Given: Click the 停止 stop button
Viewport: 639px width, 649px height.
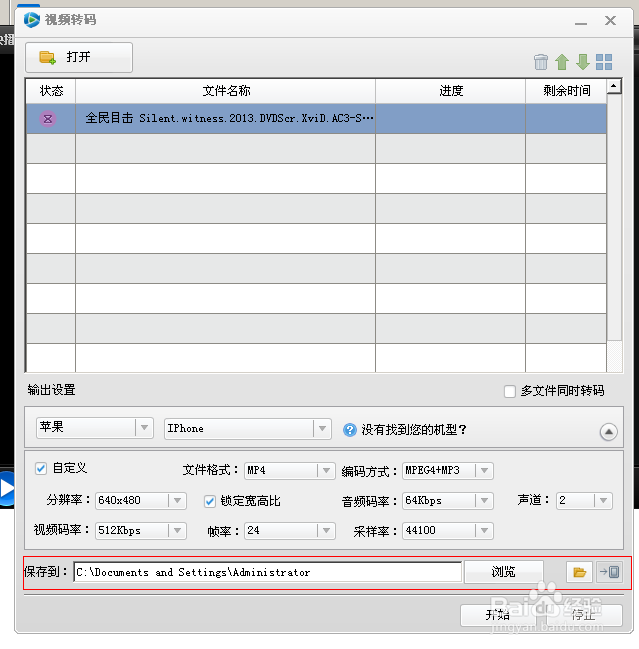Looking at the screenshot, I should point(584,615).
